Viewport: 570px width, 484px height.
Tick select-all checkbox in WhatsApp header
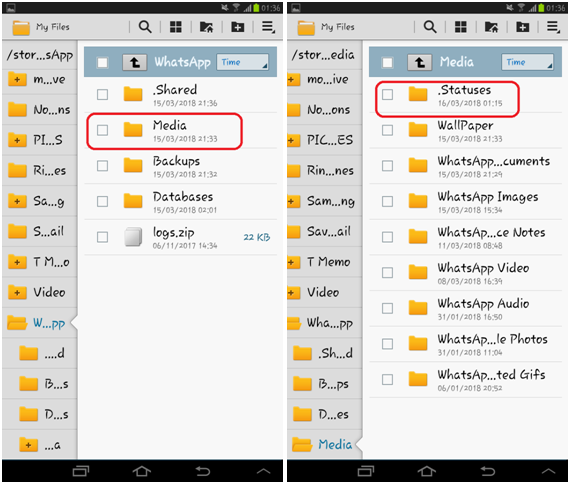(103, 63)
